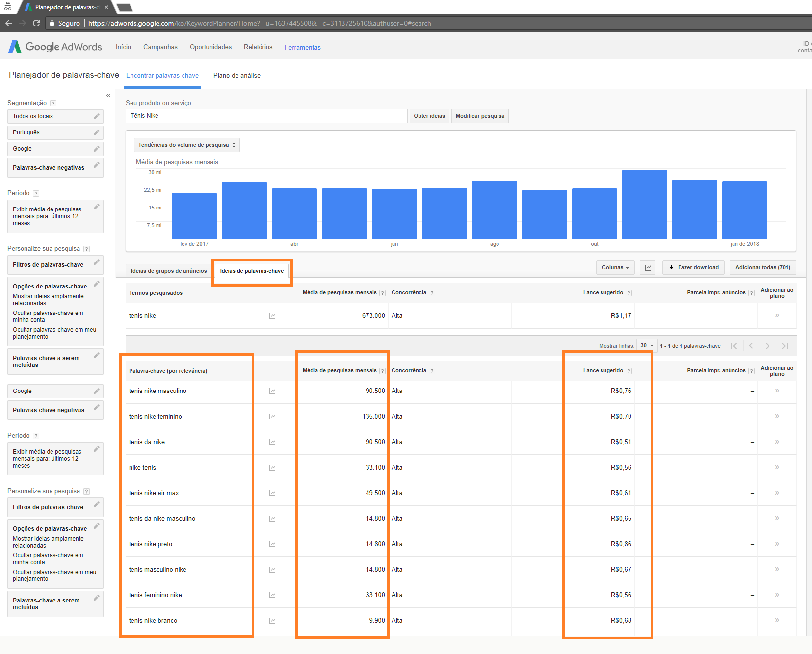This screenshot has width=812, height=654.
Task: Add tenis nike masculino to plan
Action: coord(777,391)
